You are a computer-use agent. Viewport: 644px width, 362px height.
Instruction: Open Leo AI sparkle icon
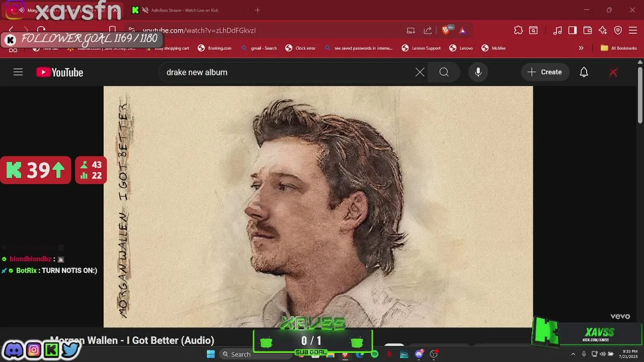(603, 30)
